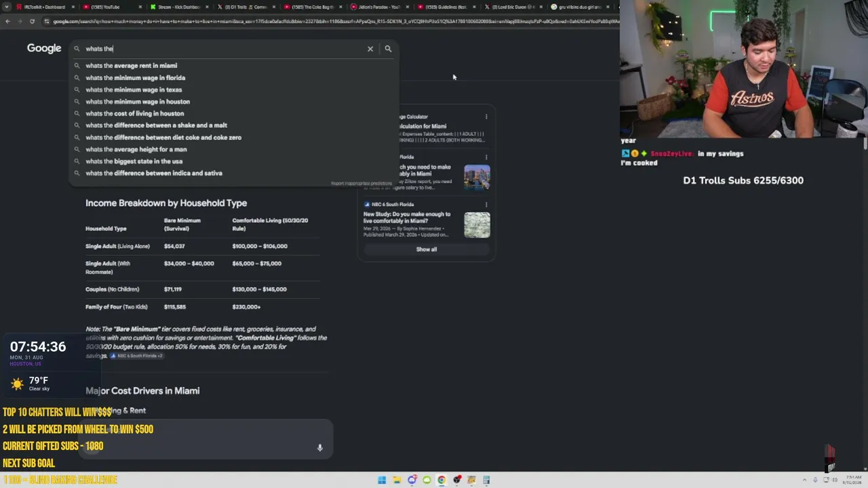Clear the Google search box with the X
Image resolution: width=868 pixels, height=488 pixels.
pos(370,49)
